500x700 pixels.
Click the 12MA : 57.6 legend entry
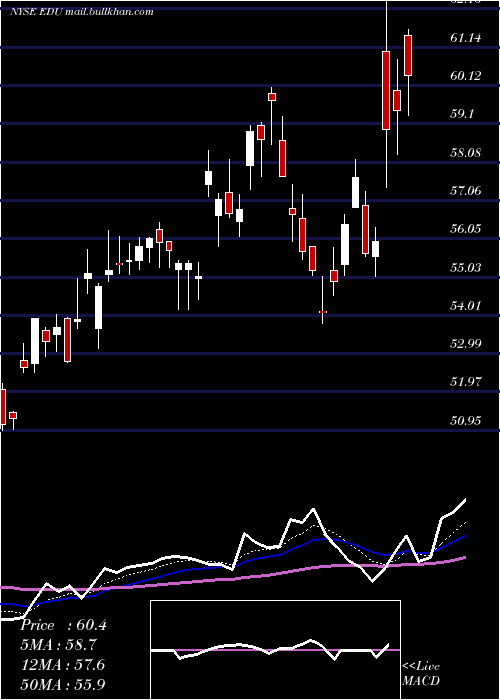pyautogui.click(x=63, y=664)
